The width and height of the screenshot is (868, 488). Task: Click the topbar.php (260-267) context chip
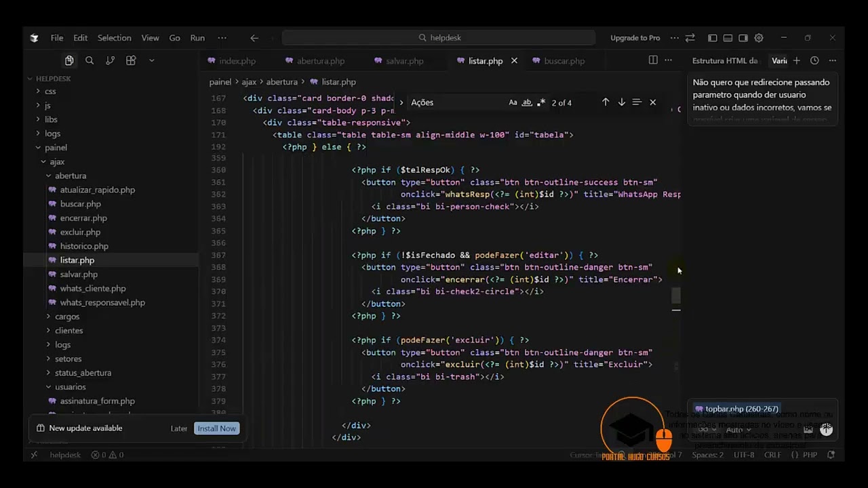736,409
